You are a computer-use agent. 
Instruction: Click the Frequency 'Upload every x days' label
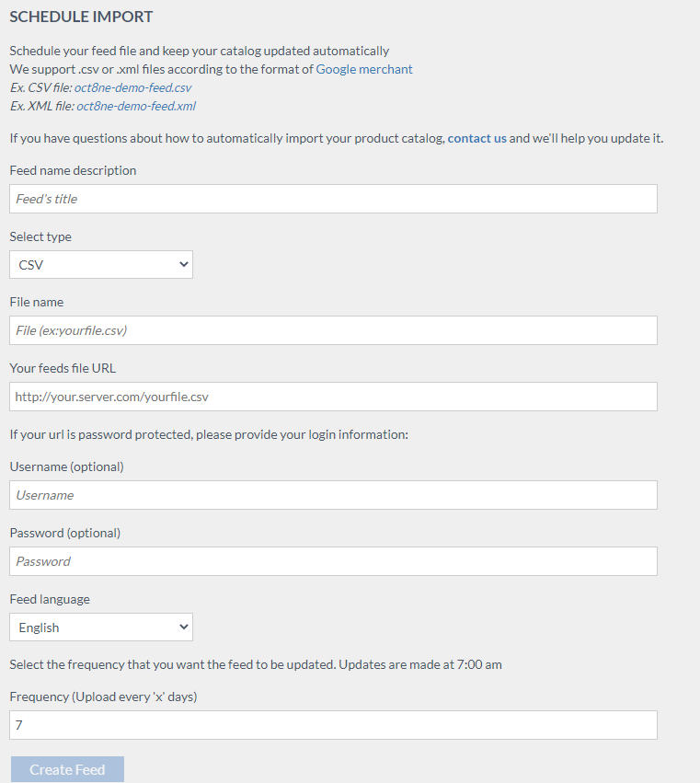pos(103,697)
